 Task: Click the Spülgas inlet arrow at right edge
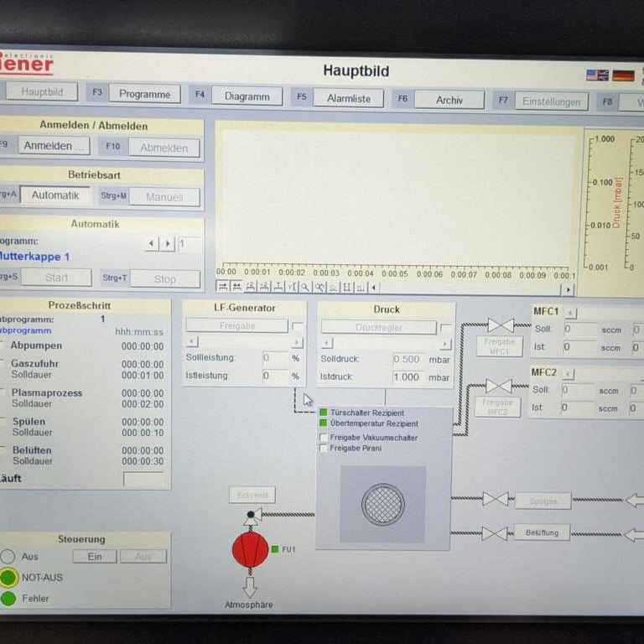635,501
